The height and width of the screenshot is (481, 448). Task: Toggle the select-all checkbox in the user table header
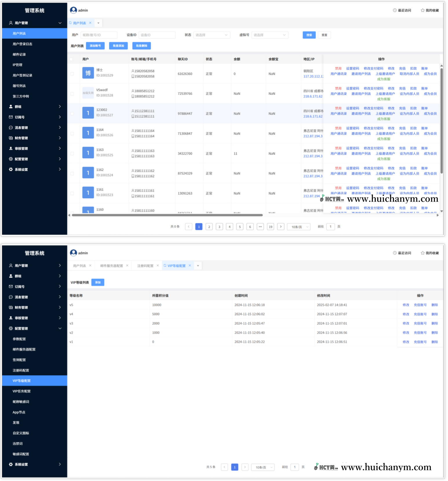(71, 59)
